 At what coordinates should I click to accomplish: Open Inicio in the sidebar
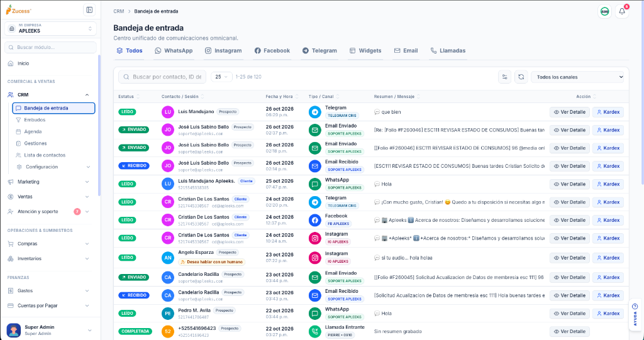pos(23,63)
